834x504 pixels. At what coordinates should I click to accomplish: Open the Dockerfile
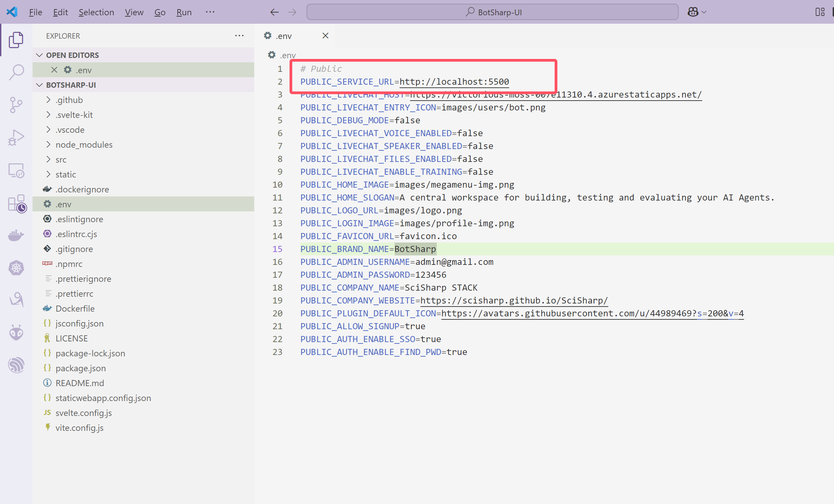[143, 308]
